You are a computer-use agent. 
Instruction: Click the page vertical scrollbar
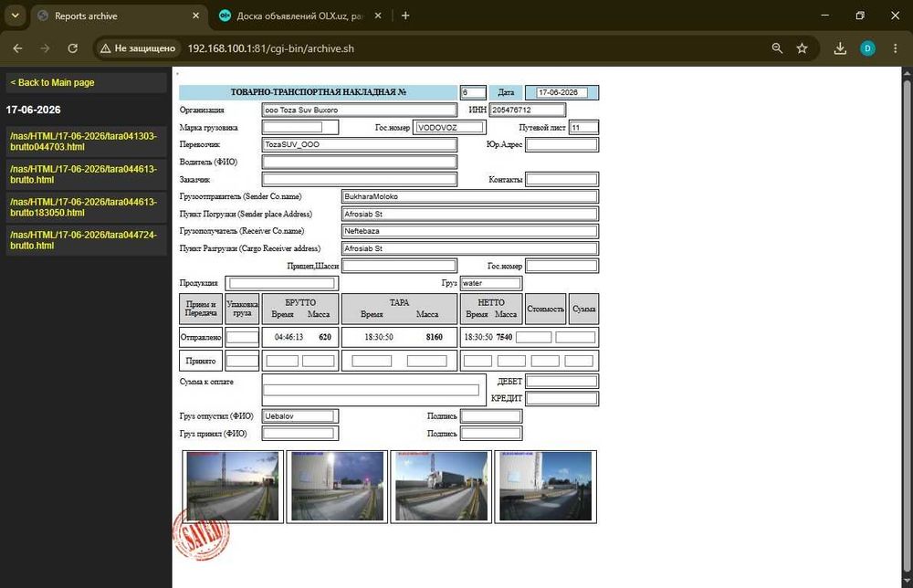click(908, 326)
